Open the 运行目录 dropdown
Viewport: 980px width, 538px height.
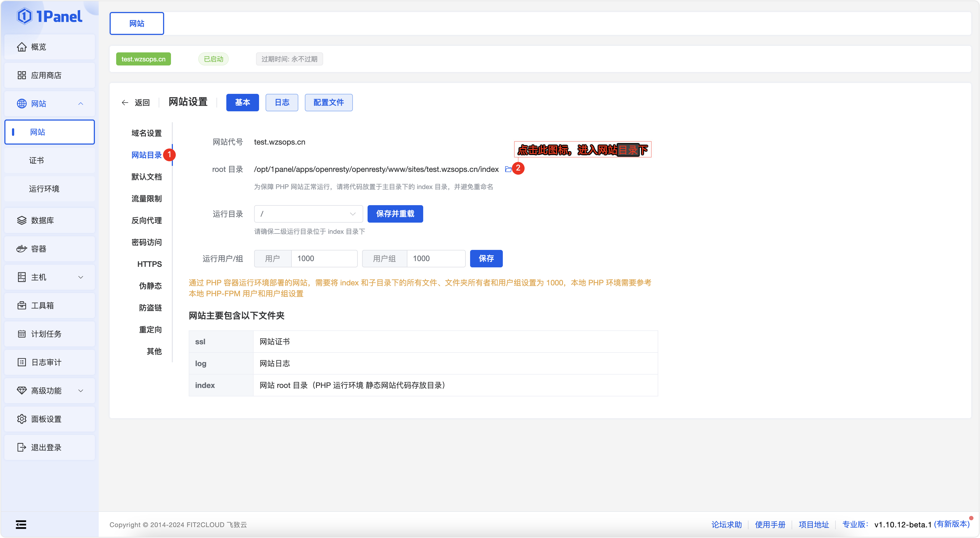(x=308, y=214)
